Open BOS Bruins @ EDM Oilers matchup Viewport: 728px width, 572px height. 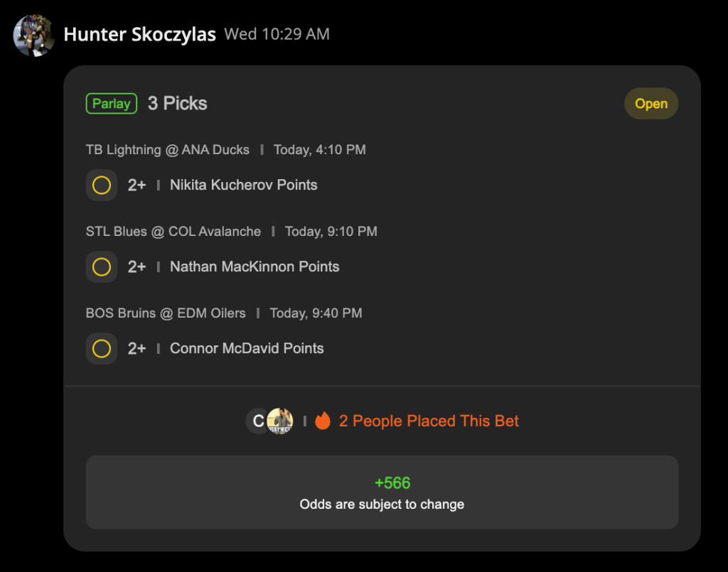click(x=166, y=313)
